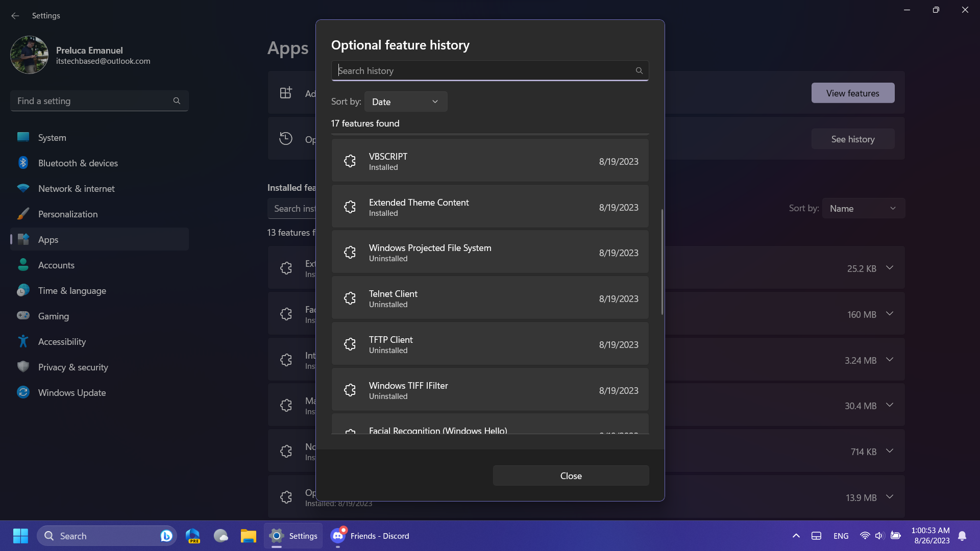Click the Extended Theme Content feature icon

pyautogui.click(x=350, y=207)
